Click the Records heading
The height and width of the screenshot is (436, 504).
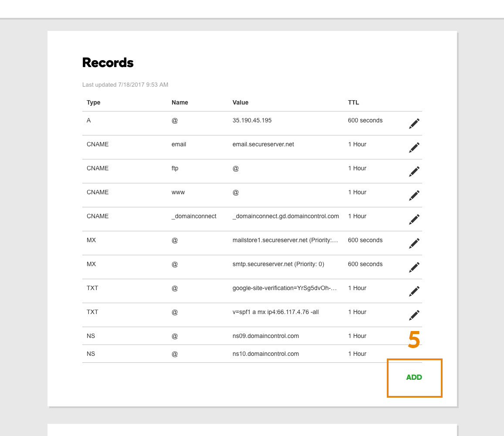(108, 63)
